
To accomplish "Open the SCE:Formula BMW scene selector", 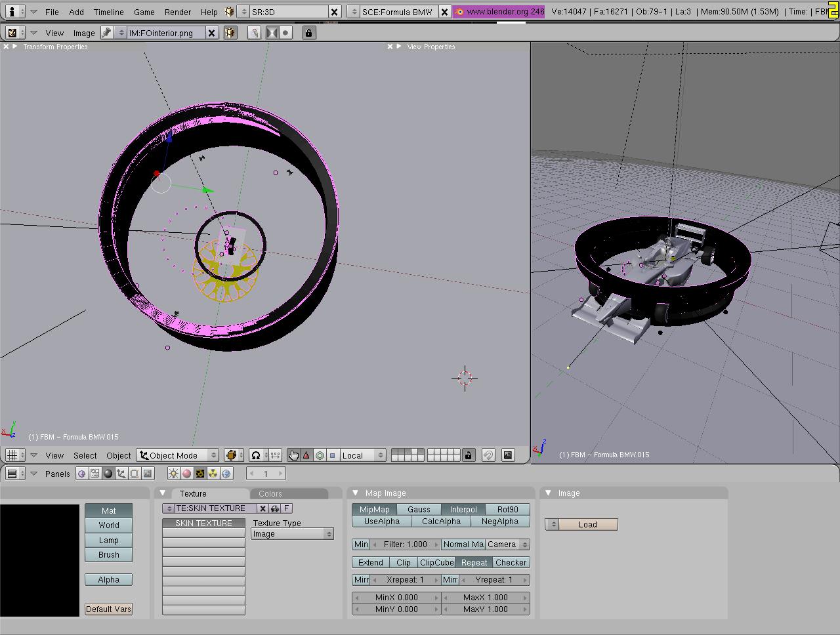I will click(352, 12).
